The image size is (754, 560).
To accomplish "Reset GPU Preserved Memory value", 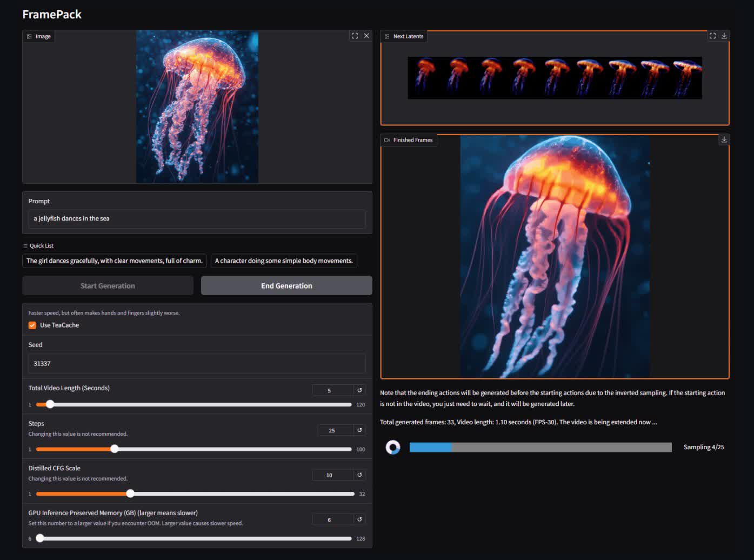I will (x=359, y=519).
